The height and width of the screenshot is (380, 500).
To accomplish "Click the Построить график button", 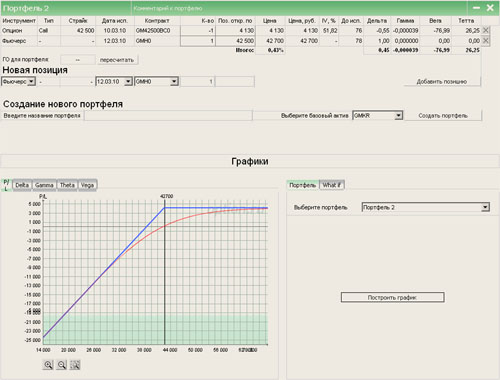I will click(x=392, y=297).
